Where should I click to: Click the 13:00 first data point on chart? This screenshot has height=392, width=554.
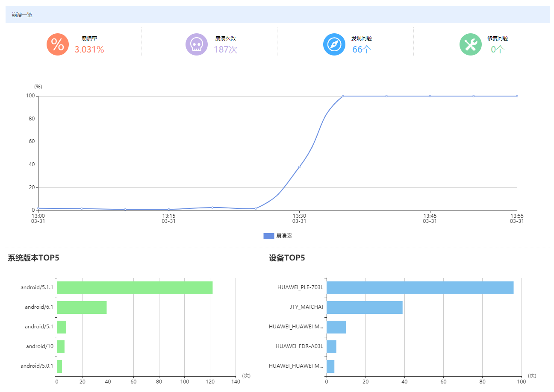pos(38,208)
